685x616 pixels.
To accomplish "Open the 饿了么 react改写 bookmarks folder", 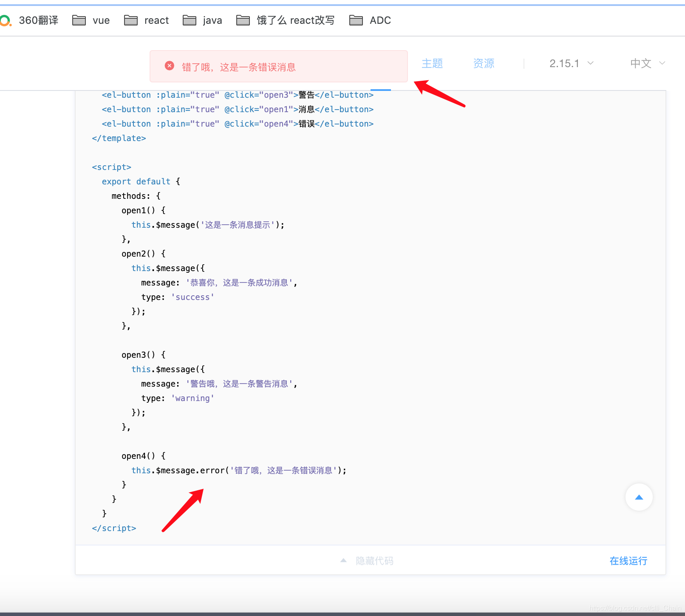I will tap(285, 20).
